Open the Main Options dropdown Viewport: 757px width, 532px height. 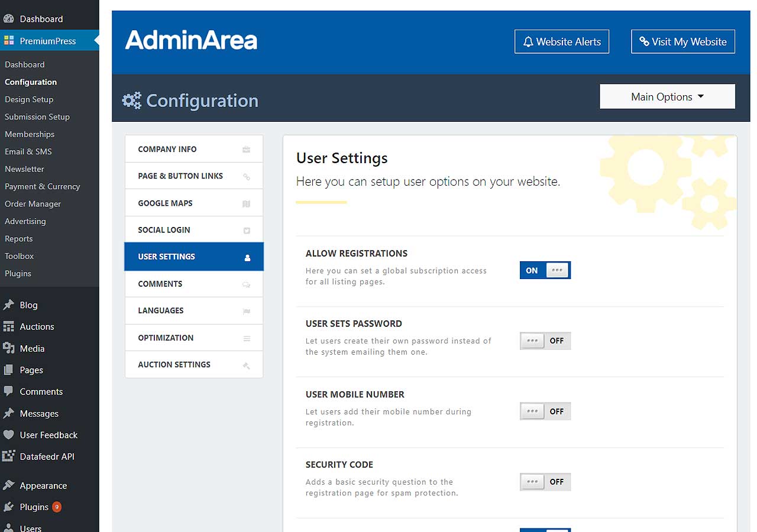click(x=667, y=97)
